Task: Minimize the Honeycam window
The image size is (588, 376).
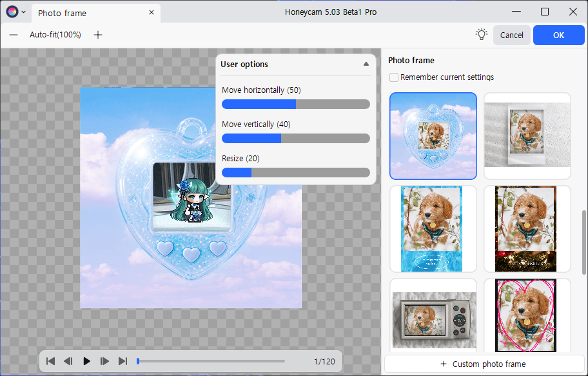Action: tap(516, 12)
